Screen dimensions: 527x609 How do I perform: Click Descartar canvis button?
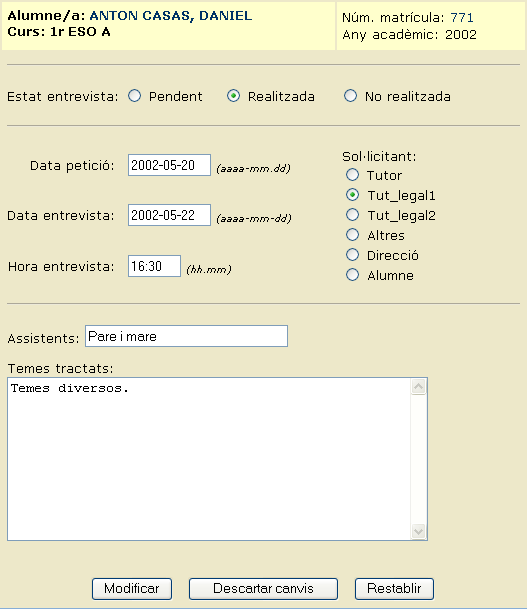coord(263,589)
